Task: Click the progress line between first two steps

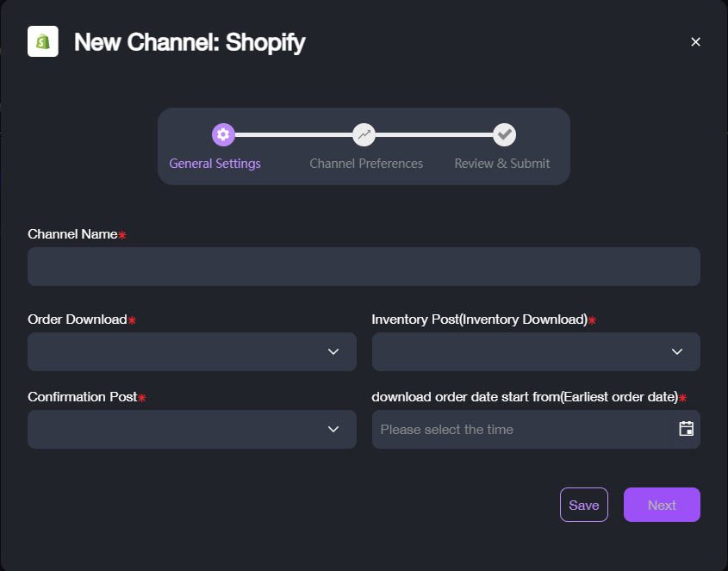Action: click(294, 134)
